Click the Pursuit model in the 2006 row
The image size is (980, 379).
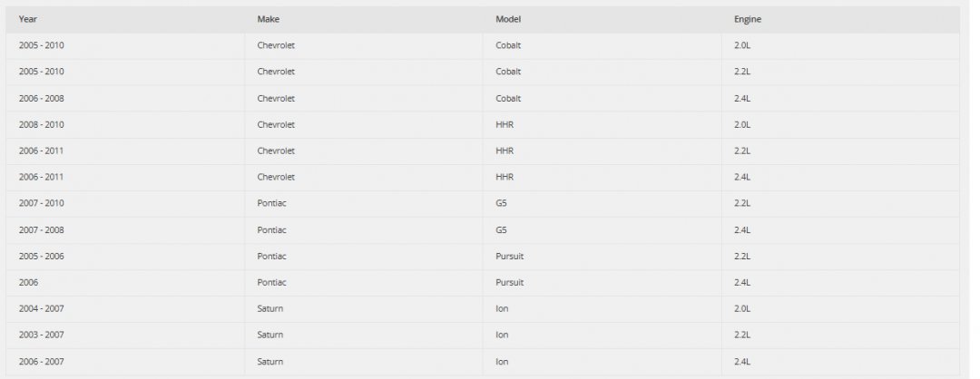coord(509,282)
